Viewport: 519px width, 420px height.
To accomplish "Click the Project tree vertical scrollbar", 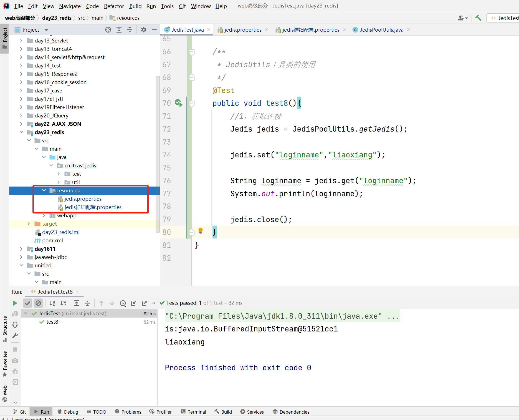I will (158, 153).
